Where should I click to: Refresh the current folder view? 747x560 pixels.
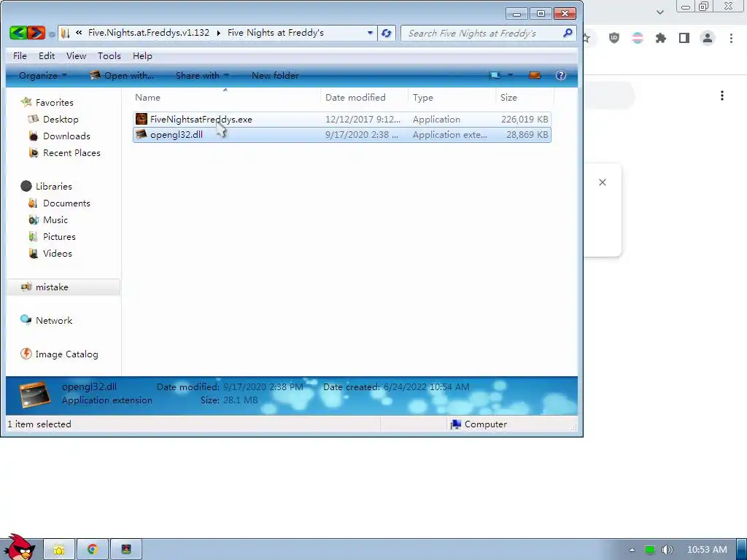387,33
